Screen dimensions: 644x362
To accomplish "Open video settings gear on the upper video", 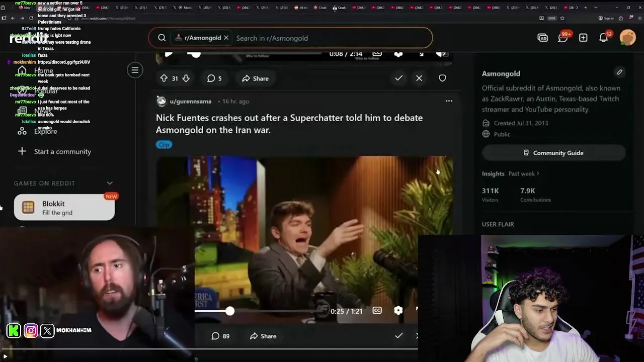I will click(398, 54).
